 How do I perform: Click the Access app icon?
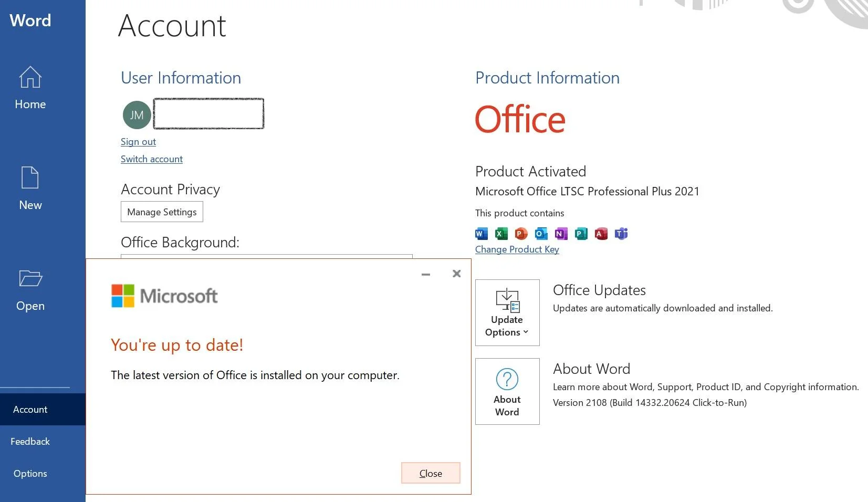601,234
